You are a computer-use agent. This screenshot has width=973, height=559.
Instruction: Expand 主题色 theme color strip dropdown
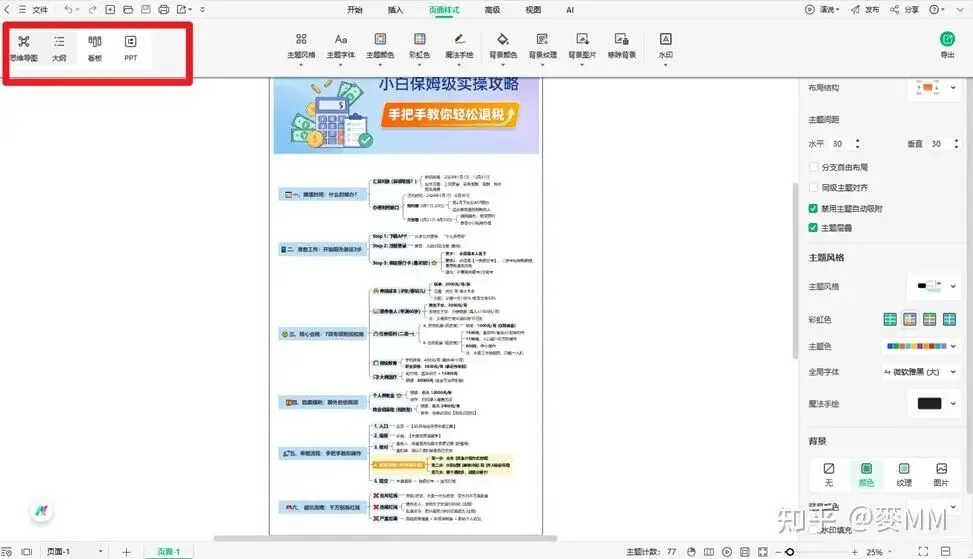click(953, 346)
